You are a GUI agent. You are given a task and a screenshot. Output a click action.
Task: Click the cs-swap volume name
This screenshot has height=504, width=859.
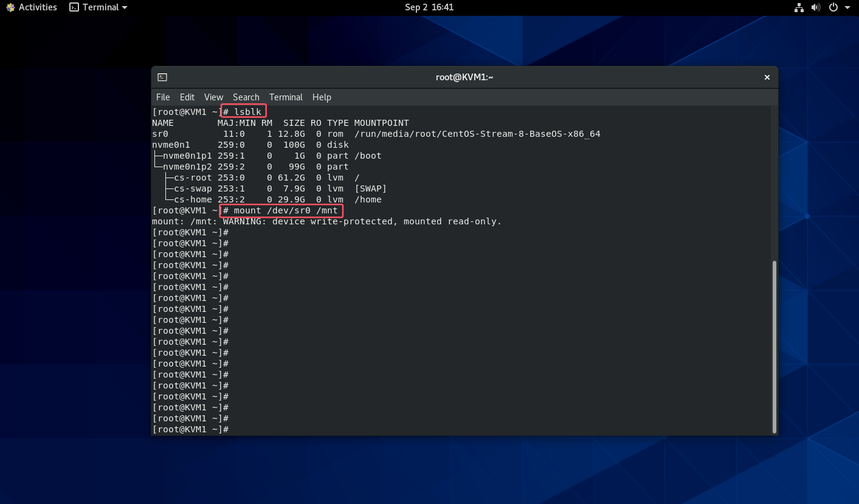click(193, 188)
